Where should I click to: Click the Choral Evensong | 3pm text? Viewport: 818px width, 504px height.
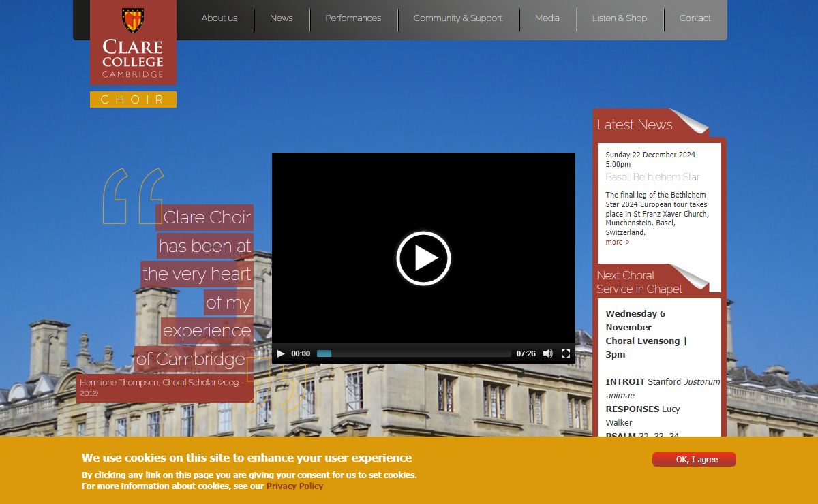click(646, 347)
